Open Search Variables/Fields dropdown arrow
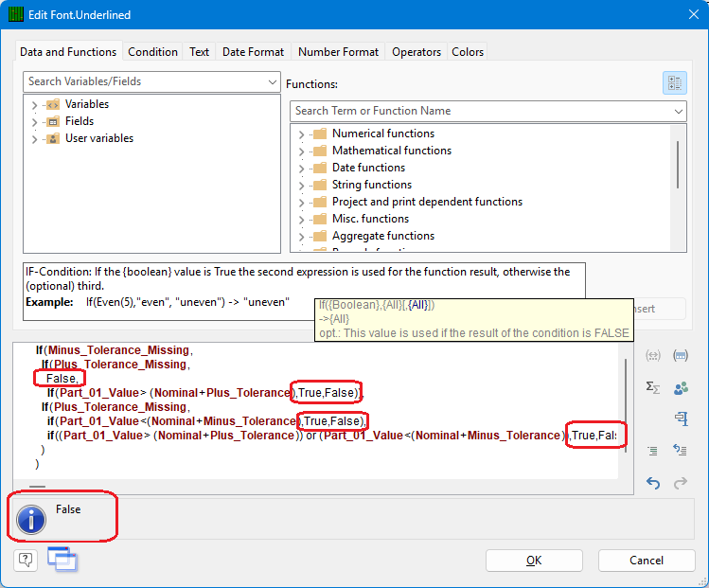 tap(273, 81)
